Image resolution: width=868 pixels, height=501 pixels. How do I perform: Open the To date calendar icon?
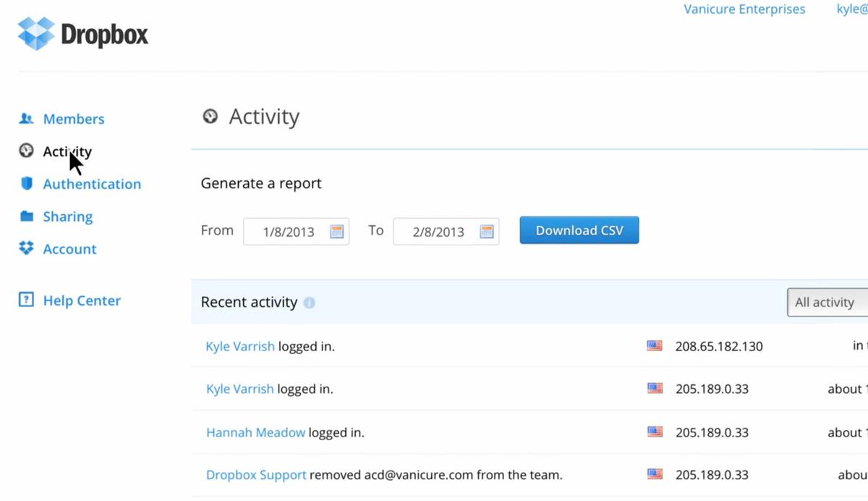tap(486, 232)
